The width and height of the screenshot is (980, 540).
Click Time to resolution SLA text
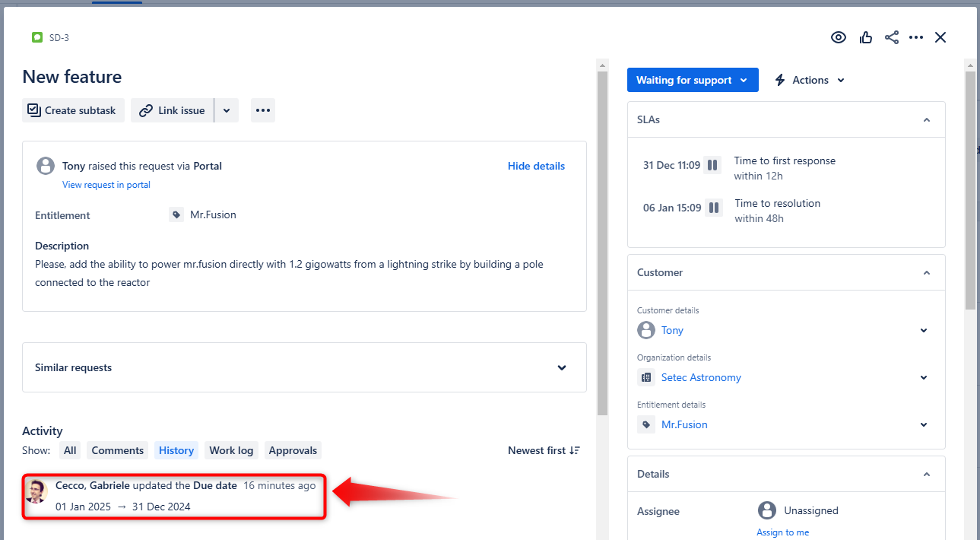[778, 203]
